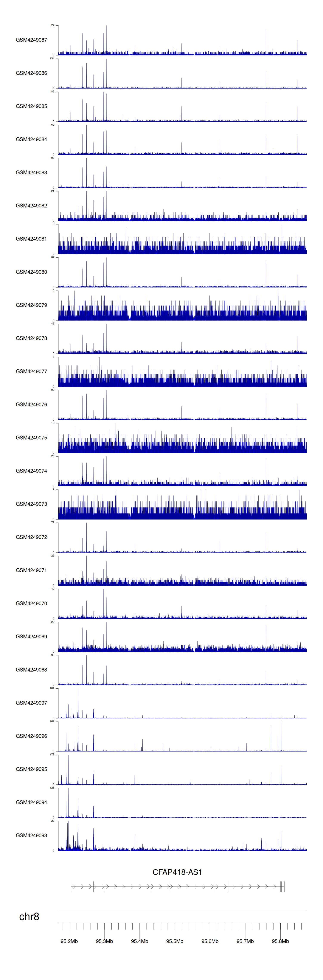Click the GSM4249068 track label
This screenshot has width=323, height=980.
click(x=31, y=670)
